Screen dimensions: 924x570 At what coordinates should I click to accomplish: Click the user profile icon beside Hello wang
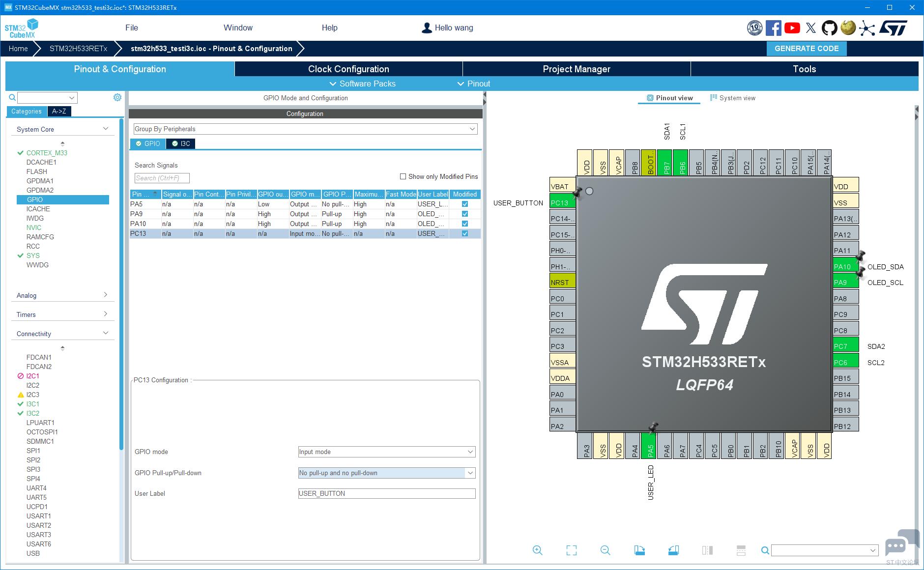(427, 28)
